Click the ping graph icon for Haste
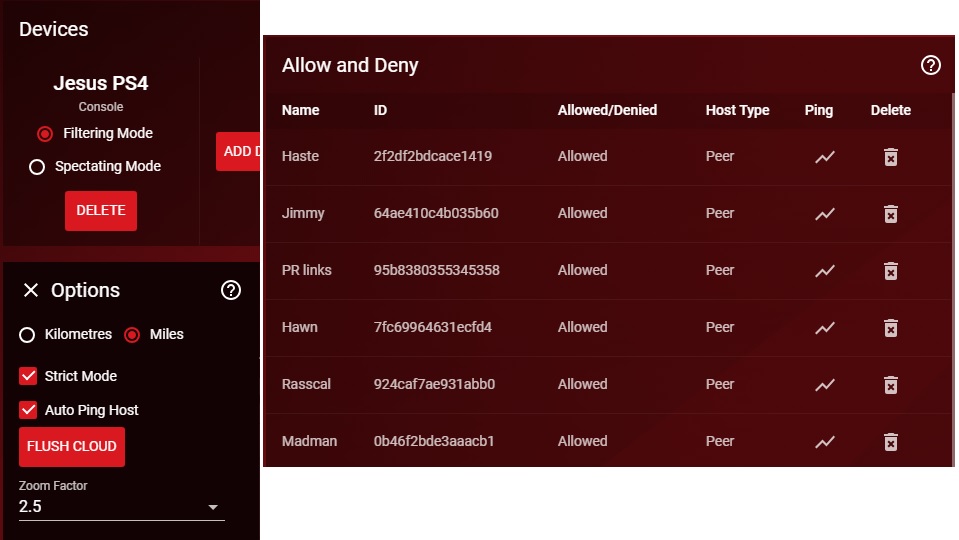This screenshot has height=540, width=959. 824,157
